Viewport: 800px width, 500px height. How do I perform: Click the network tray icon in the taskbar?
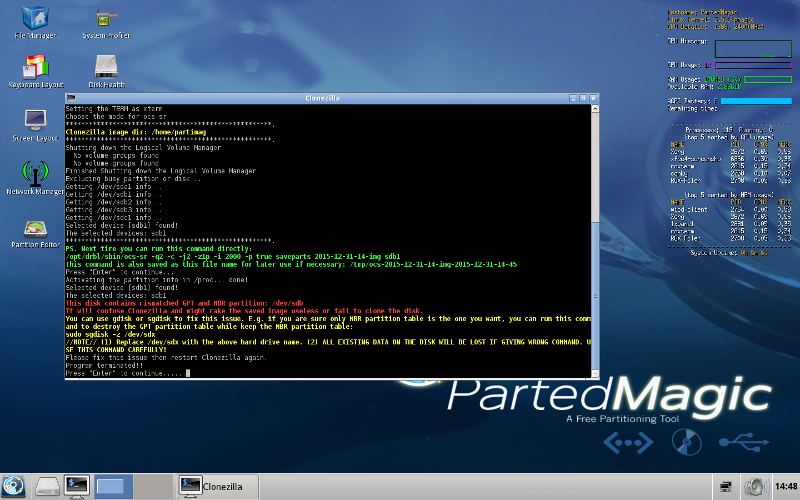(x=725, y=486)
